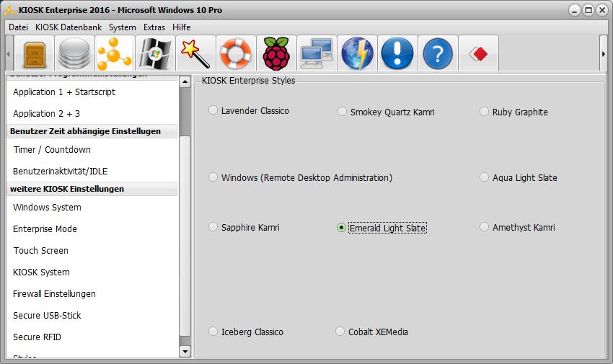613x364 pixels.
Task: Close the KIOSK Enterprise window
Action: click(602, 10)
